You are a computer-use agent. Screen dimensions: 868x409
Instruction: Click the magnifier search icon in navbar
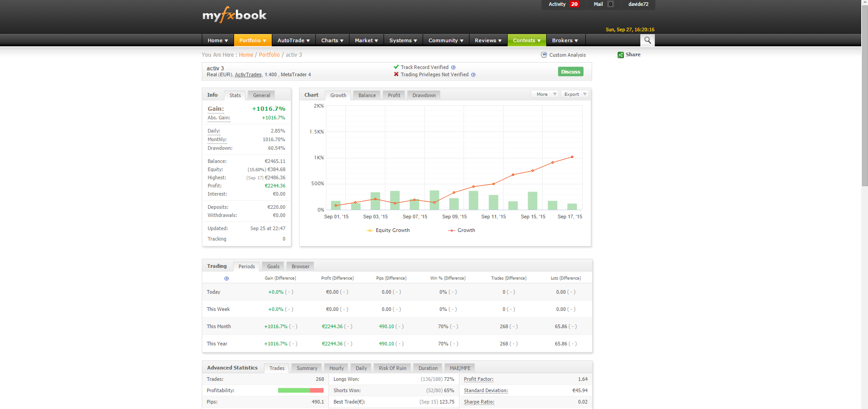tap(648, 40)
